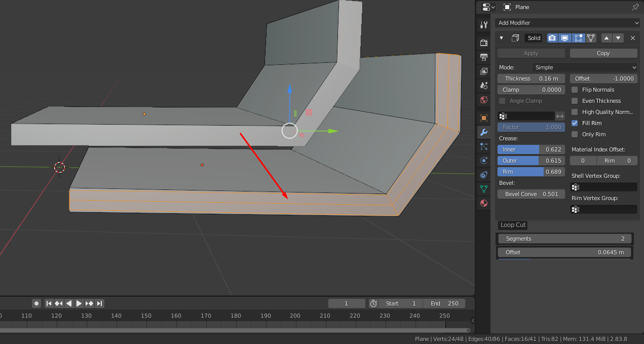Click the Copy modifier button
Screen dimensions: 644x344
tap(603, 53)
